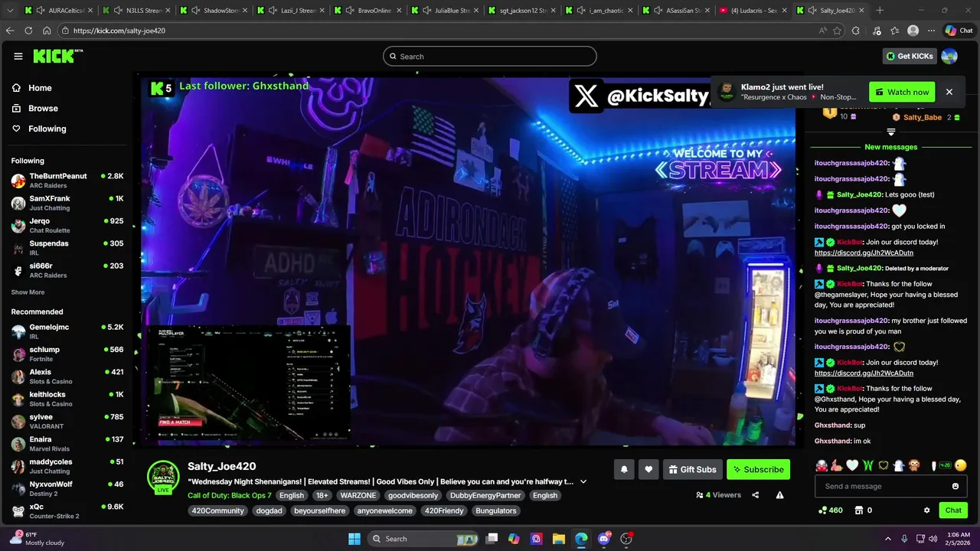Select the green W quick emote
Screen dimensions: 980x551
point(868,465)
